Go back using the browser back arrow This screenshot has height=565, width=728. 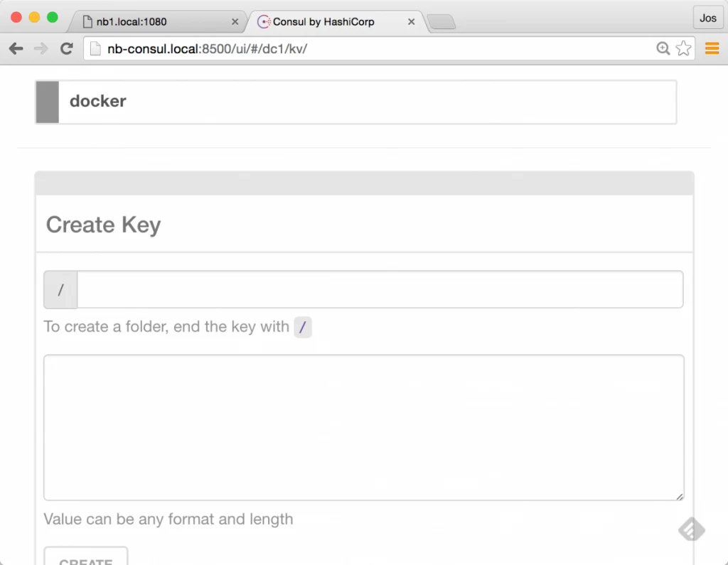pos(16,49)
